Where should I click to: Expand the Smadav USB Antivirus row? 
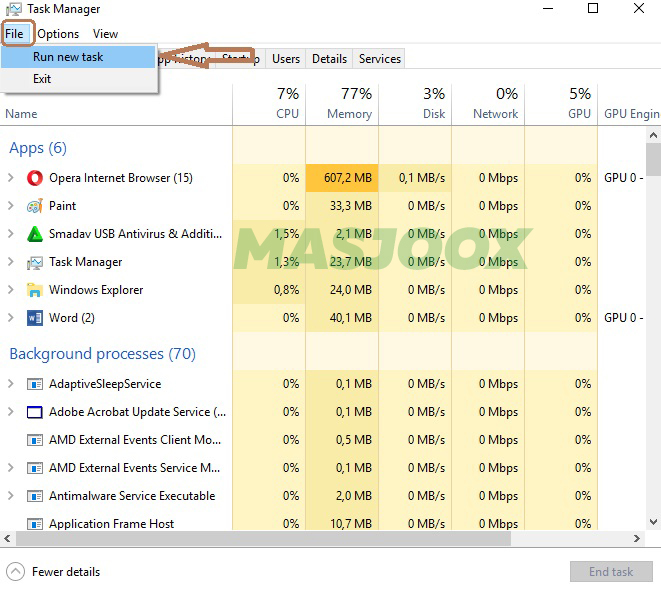[x=11, y=233]
